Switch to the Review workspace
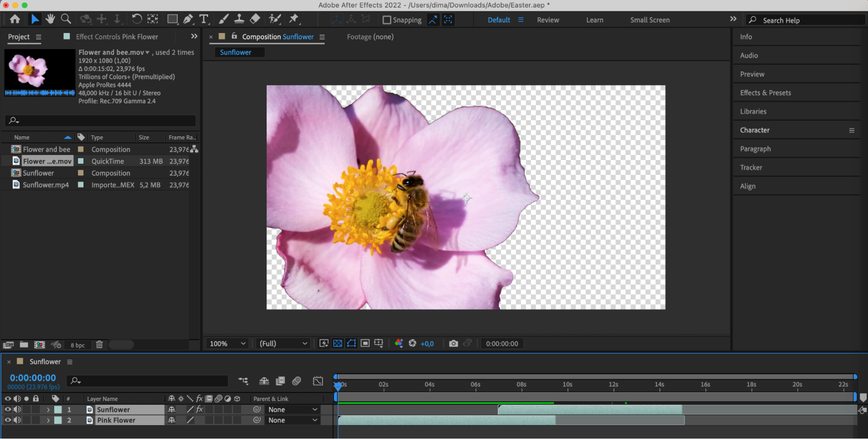This screenshot has height=439, width=868. (x=548, y=20)
